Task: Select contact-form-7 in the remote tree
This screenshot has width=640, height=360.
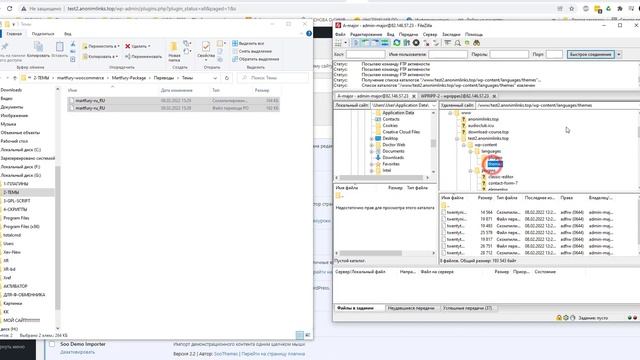Action: pos(503,183)
